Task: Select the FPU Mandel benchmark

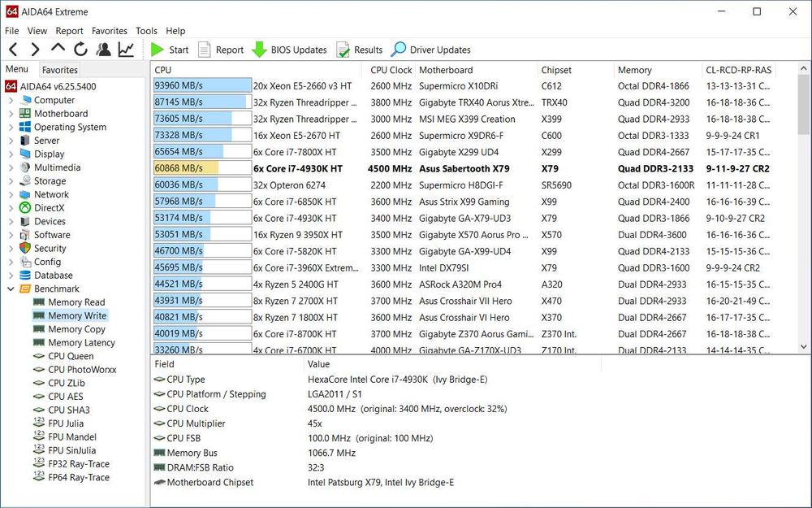Action: (x=65, y=437)
